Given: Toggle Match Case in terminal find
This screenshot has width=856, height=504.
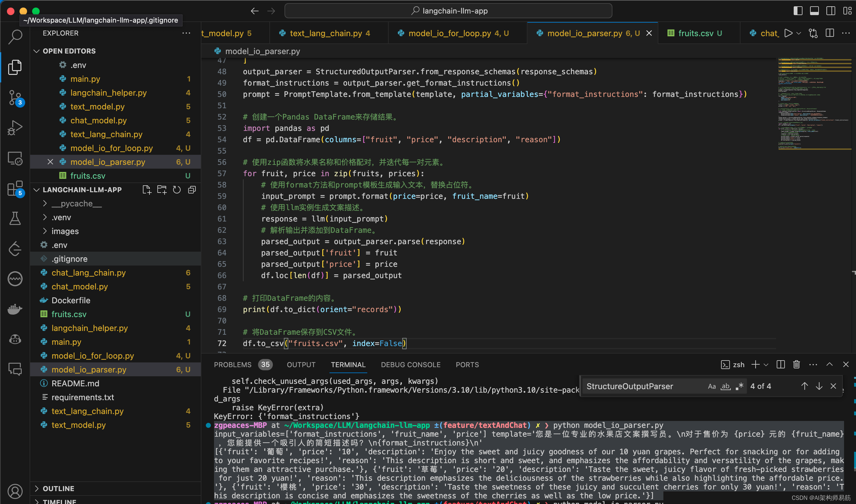Looking at the screenshot, I should click(x=712, y=386).
